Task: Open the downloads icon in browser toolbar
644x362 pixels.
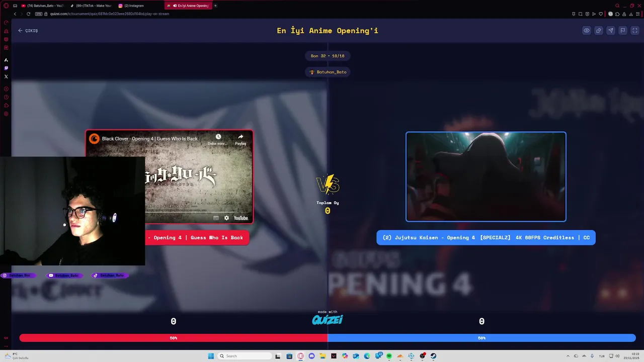Action: pos(631,14)
